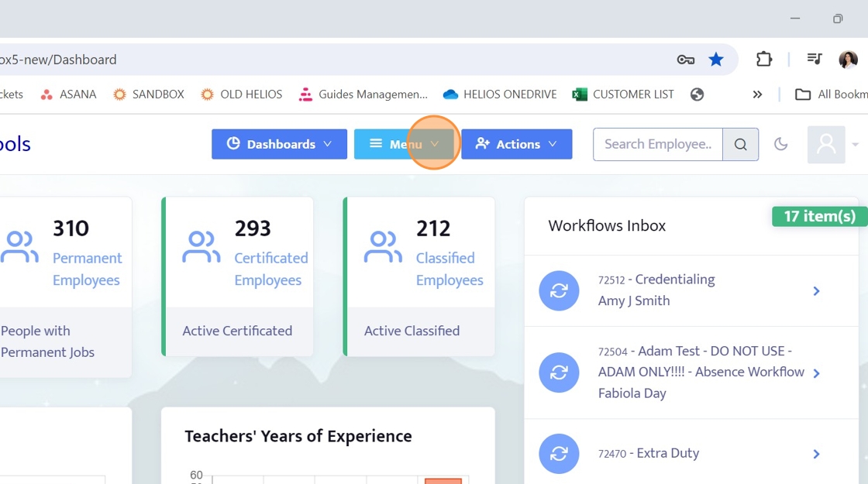The width and height of the screenshot is (868, 484).
Task: Click the globe bookmark icon
Action: [697, 94]
